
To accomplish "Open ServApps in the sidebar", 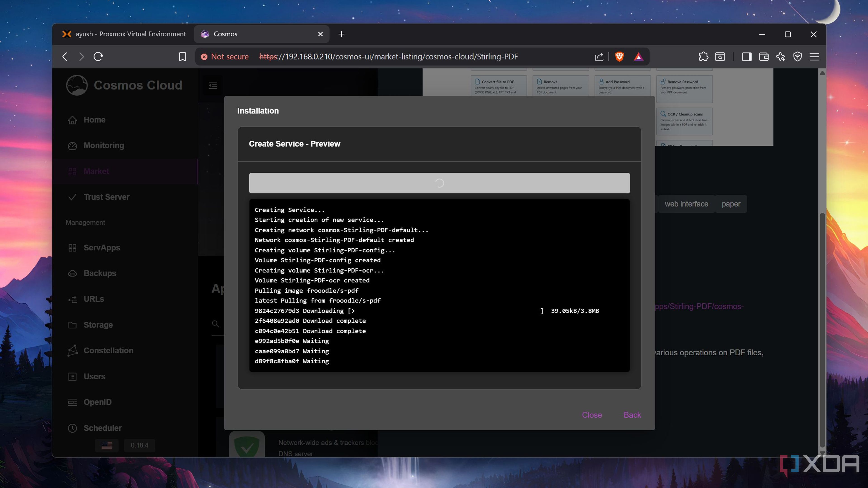I will pyautogui.click(x=125, y=248).
